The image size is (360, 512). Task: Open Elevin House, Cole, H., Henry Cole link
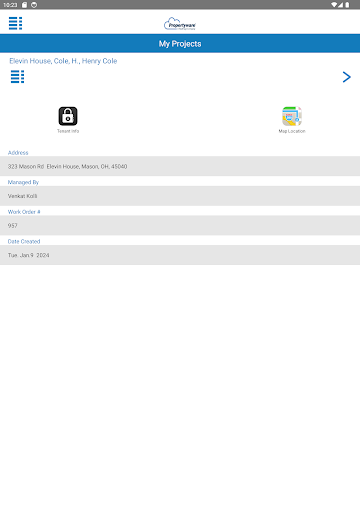[x=63, y=61]
